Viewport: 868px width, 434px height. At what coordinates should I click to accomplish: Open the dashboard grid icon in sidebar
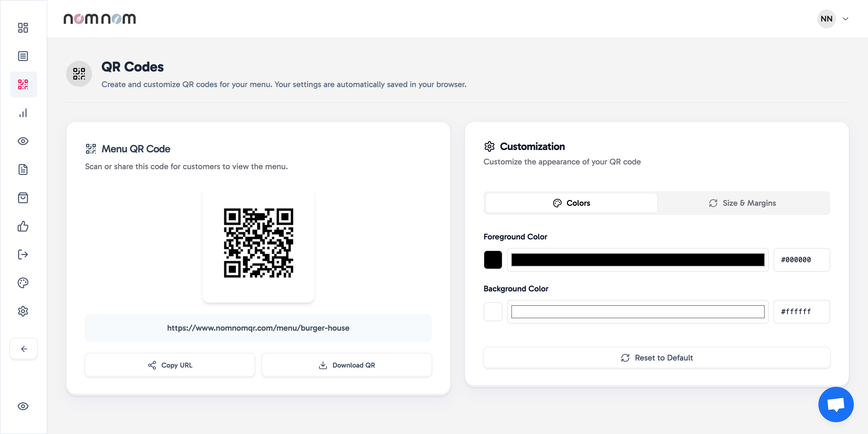(x=23, y=28)
